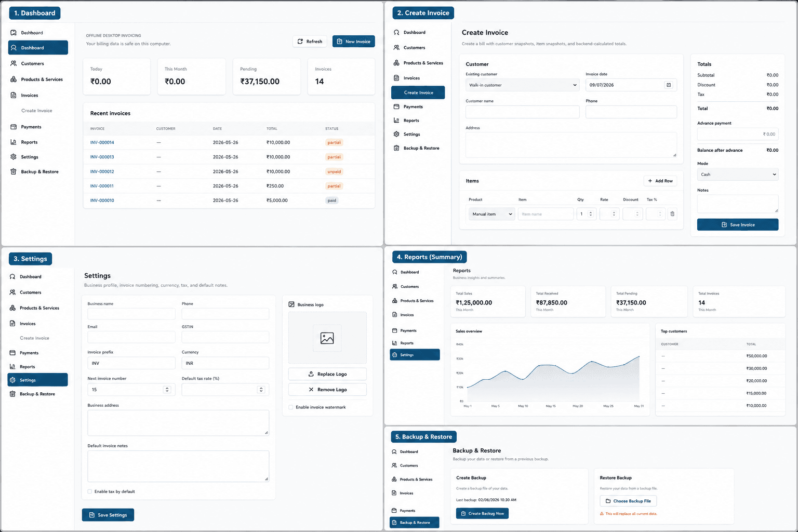The width and height of the screenshot is (798, 532).
Task: Click the Qty stepper in the Items row
Action: tap(591, 214)
